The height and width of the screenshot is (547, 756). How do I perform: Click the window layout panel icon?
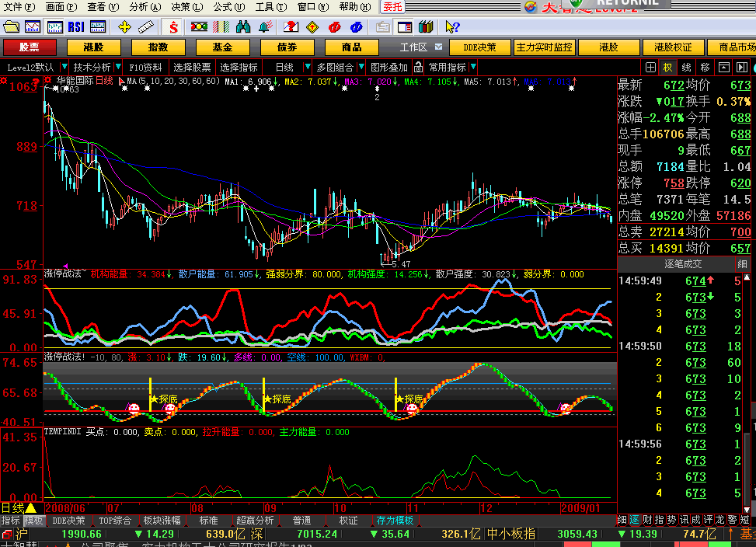[x=405, y=27]
